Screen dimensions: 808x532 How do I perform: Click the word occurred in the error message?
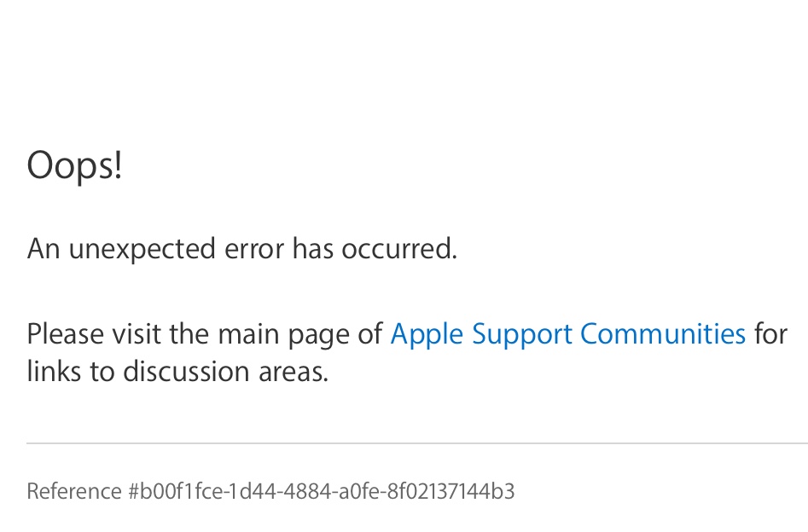coord(398,249)
